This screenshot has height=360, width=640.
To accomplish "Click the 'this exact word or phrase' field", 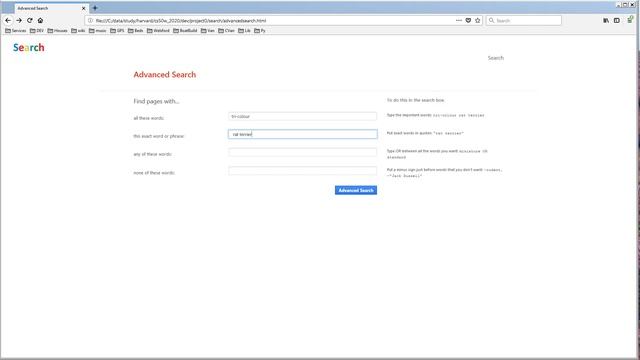I will coord(302,134).
